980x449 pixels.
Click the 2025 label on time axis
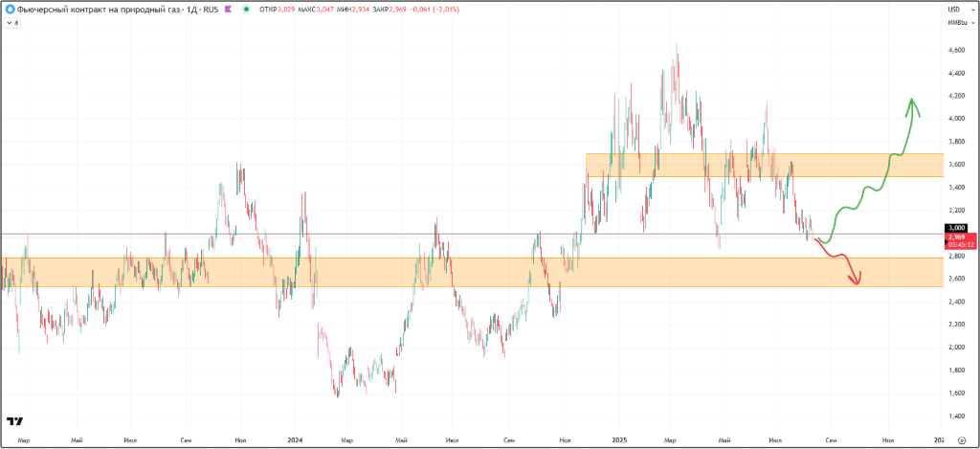620,440
